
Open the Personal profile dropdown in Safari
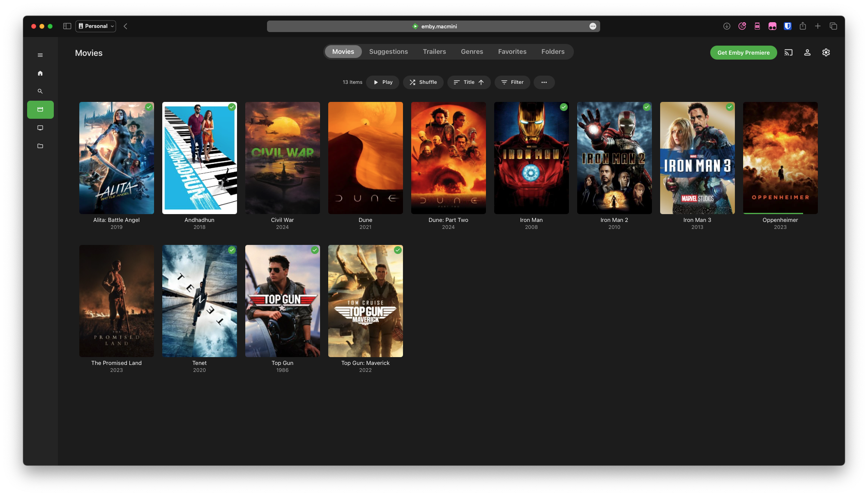point(96,26)
